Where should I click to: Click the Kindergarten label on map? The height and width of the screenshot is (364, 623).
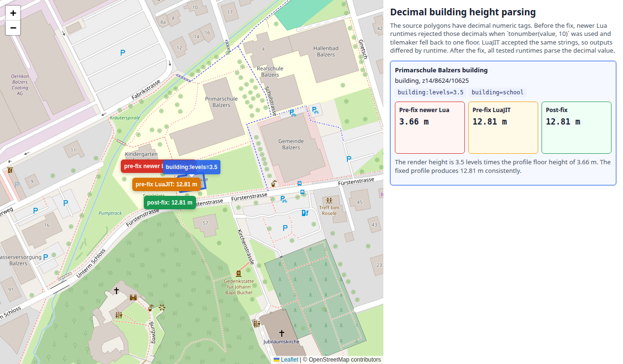[x=141, y=154]
